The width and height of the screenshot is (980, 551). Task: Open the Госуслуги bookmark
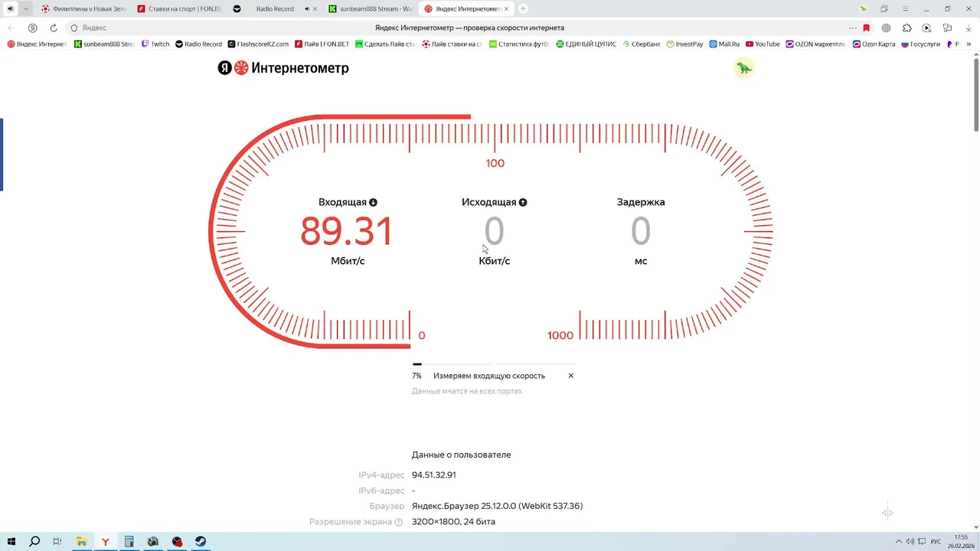920,44
